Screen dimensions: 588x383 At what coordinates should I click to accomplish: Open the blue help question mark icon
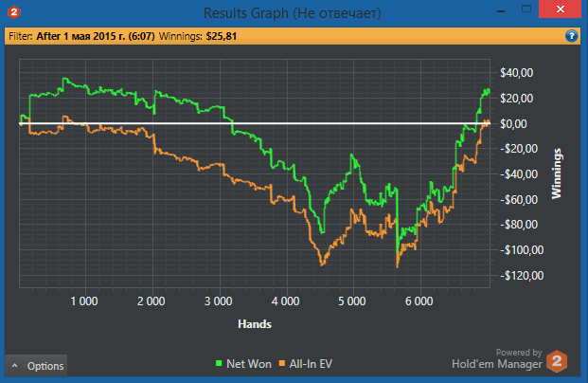coord(571,36)
